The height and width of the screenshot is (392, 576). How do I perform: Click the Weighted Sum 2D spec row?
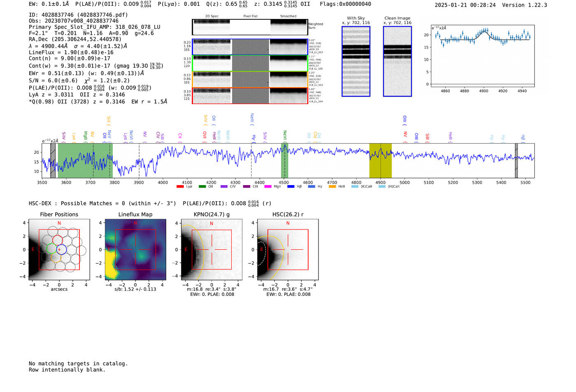coord(250,27)
